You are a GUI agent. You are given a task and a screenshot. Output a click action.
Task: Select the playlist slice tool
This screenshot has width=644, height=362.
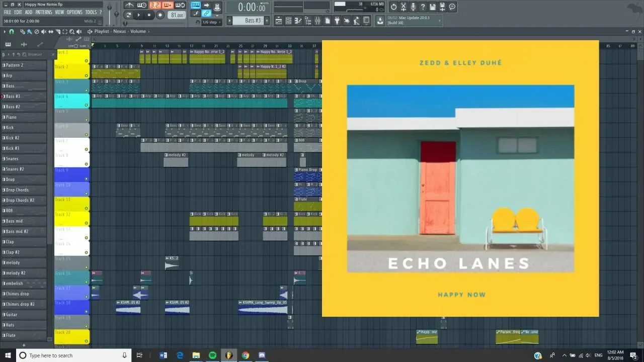58,31
